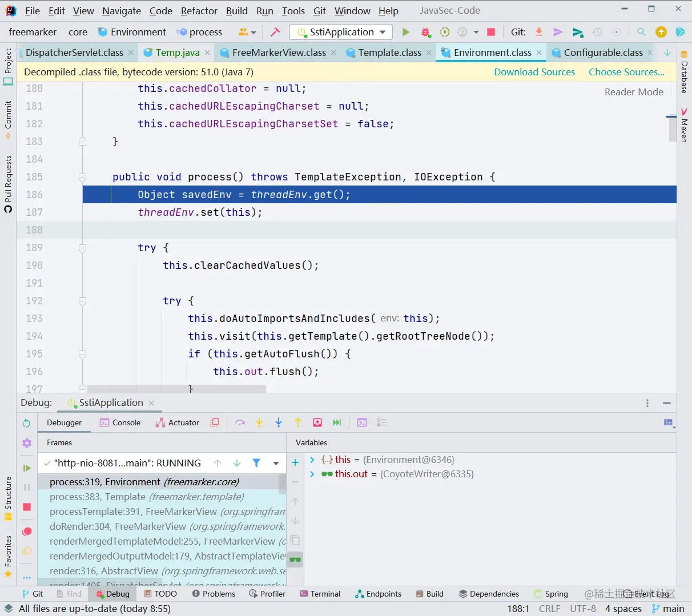Minimize the Debug tool window
The width and height of the screenshot is (692, 616).
(666, 403)
